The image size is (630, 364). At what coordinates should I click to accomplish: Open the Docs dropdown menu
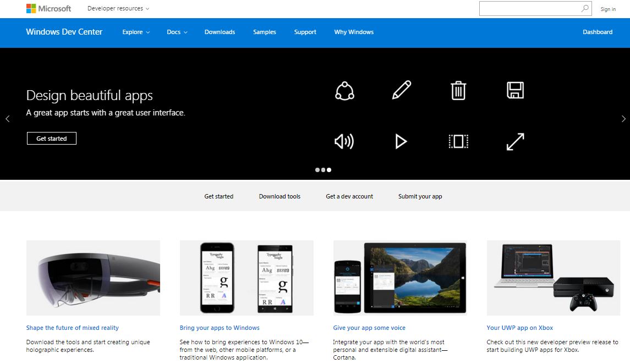[177, 32]
